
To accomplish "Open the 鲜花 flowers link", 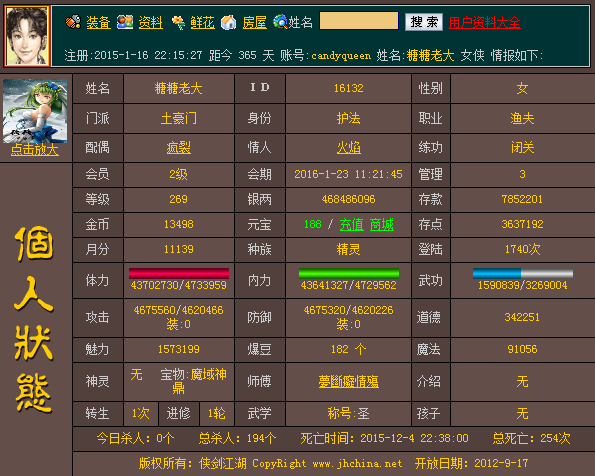I will tap(203, 23).
